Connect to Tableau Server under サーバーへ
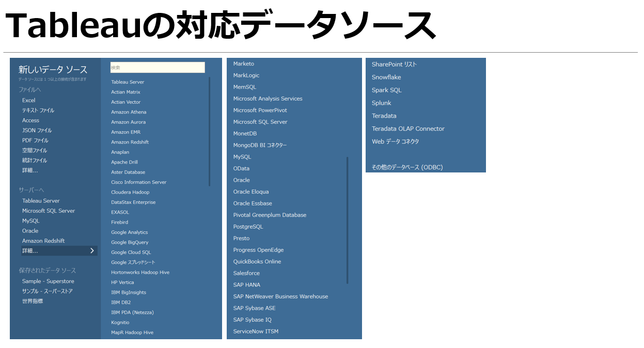644x348 pixels. 41,201
